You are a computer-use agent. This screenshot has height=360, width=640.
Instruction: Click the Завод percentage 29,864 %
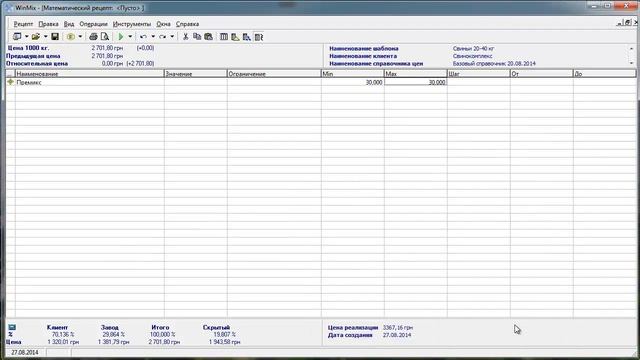click(x=113, y=335)
